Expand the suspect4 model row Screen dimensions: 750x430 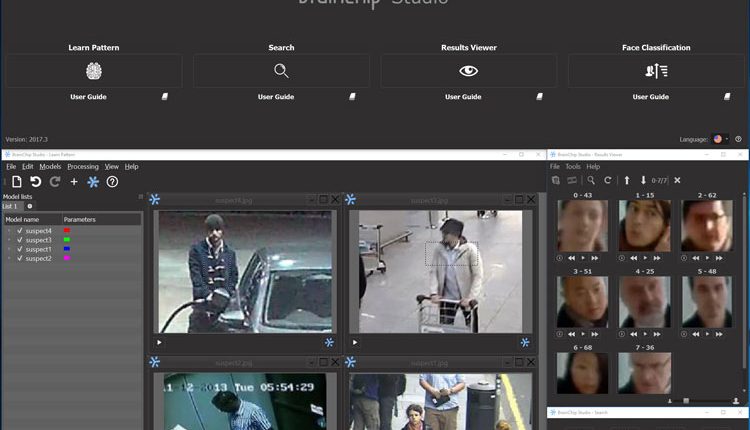point(9,231)
